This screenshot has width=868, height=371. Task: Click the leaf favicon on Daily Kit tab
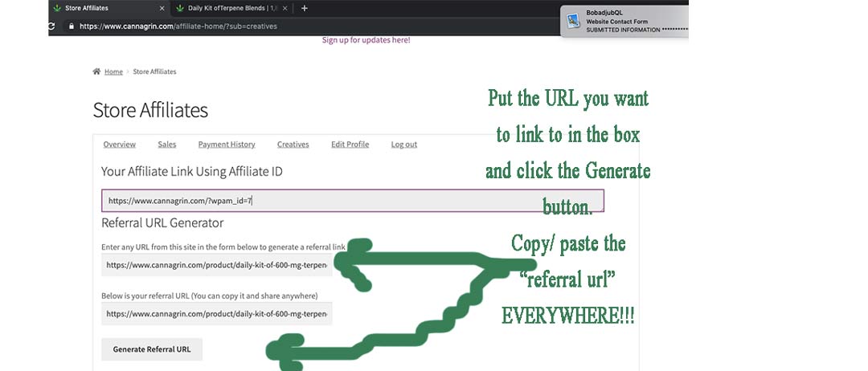click(x=180, y=8)
